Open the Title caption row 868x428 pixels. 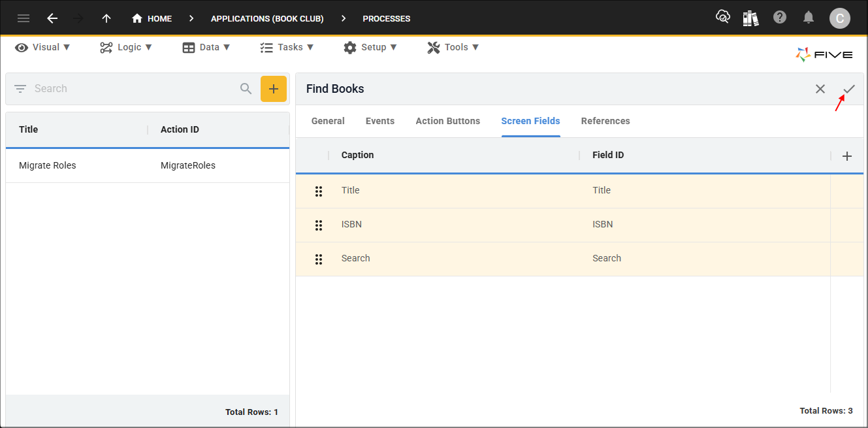[x=351, y=190]
